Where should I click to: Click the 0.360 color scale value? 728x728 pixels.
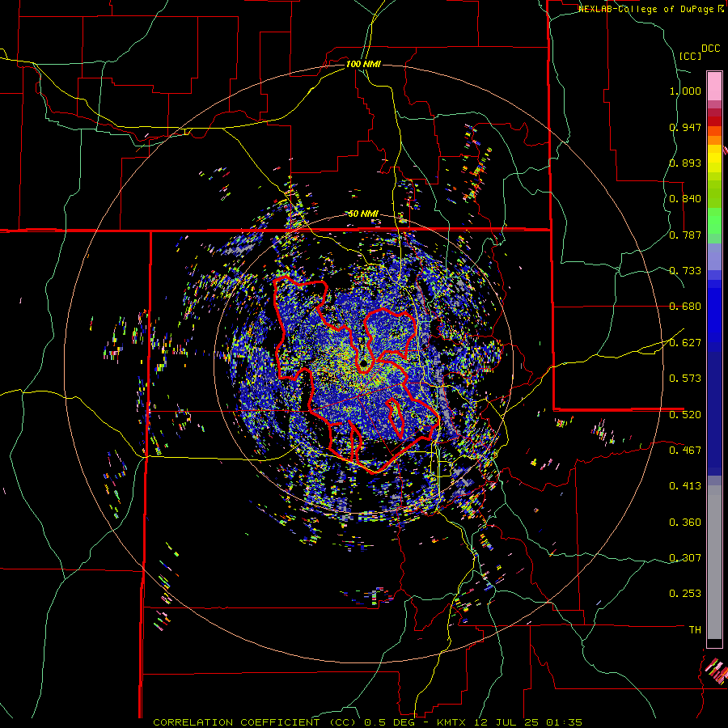pos(685,523)
